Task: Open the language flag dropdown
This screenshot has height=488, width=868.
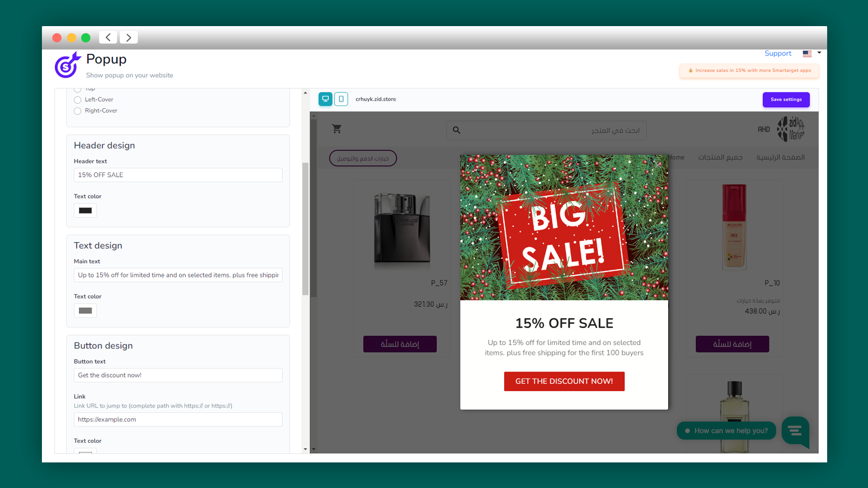Action: click(811, 53)
